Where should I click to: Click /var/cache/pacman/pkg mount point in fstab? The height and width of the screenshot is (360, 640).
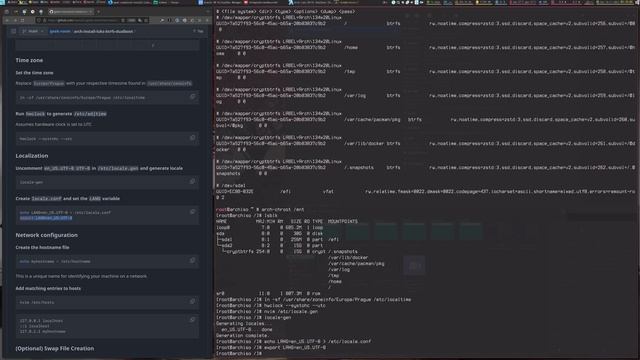pyautogui.click(x=372, y=120)
